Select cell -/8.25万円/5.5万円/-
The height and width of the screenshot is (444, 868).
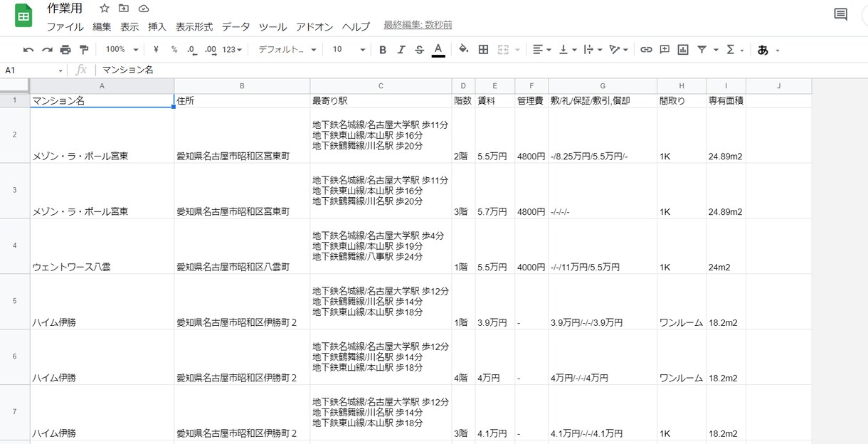603,136
